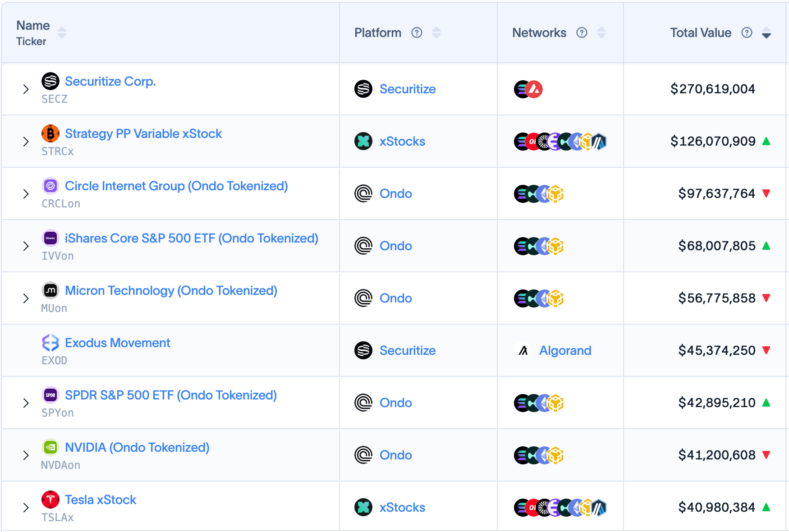The height and width of the screenshot is (532, 789).
Task: Click the $40,980,384 total value
Action: pos(717,507)
